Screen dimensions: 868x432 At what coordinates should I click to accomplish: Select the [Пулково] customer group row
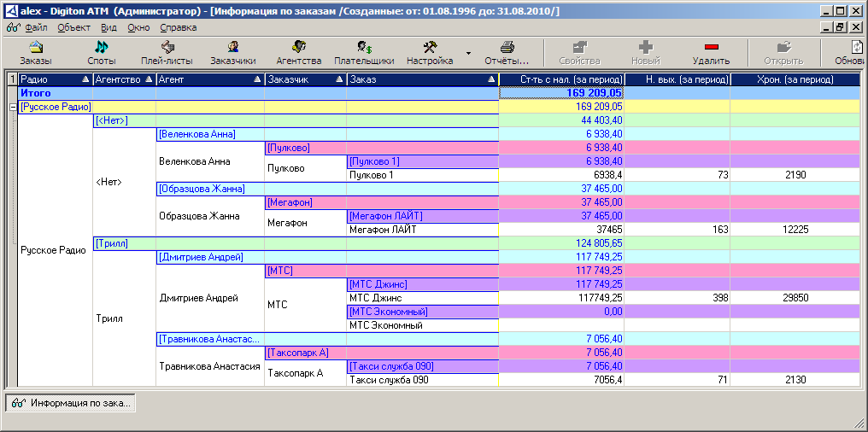point(562,148)
